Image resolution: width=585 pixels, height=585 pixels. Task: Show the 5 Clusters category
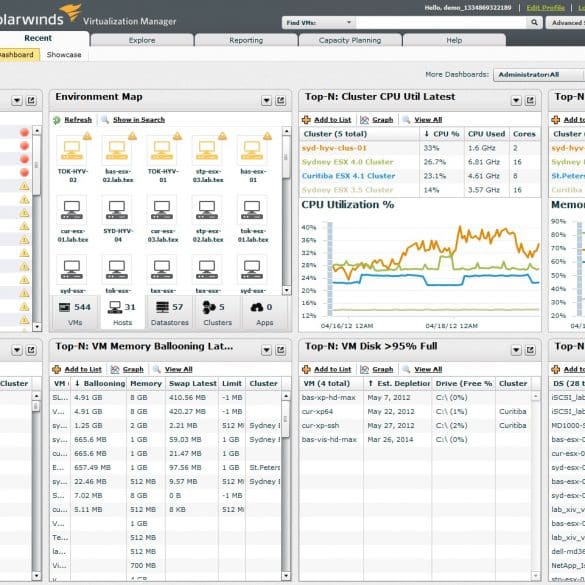pos(218,313)
